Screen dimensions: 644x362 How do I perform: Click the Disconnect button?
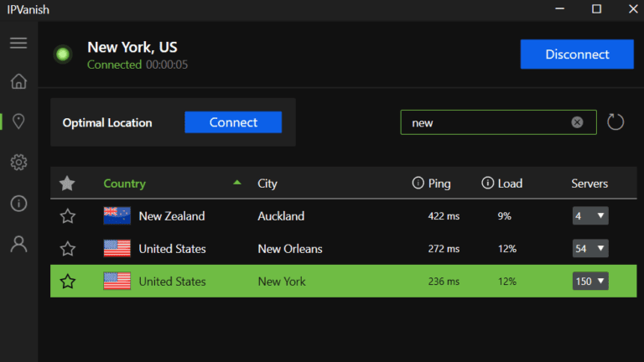[577, 54]
